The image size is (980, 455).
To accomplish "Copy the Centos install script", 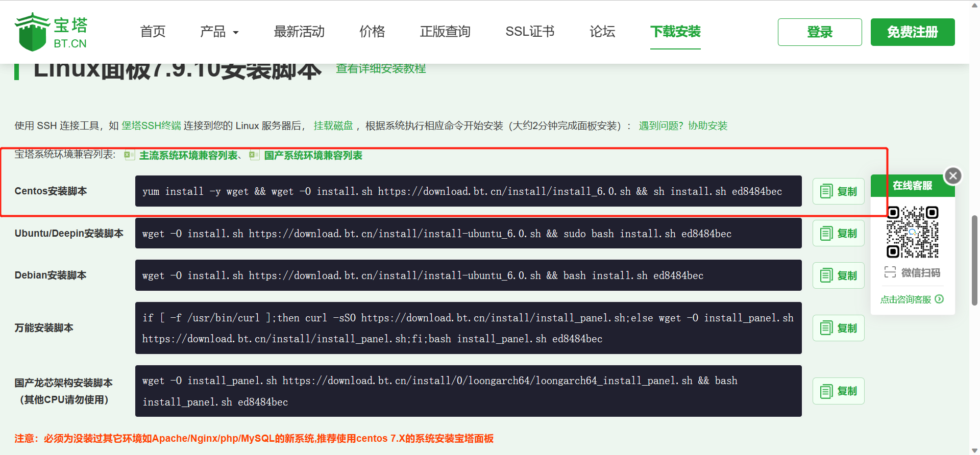I will click(x=838, y=191).
